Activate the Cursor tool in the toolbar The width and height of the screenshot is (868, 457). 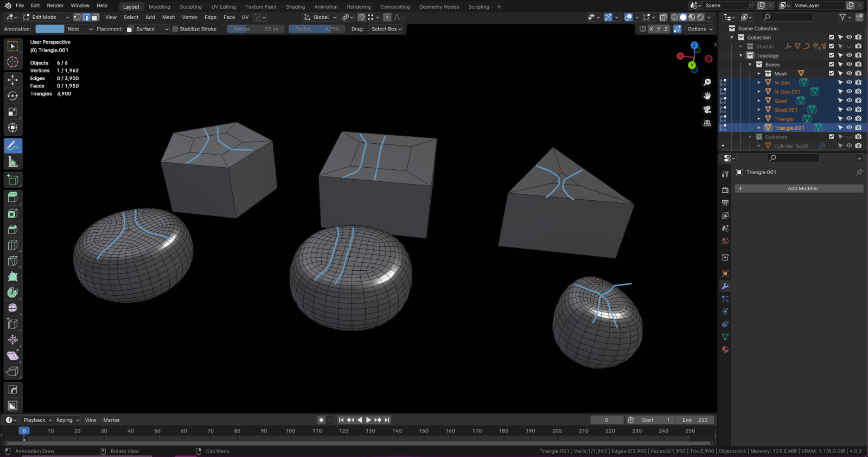pos(13,62)
